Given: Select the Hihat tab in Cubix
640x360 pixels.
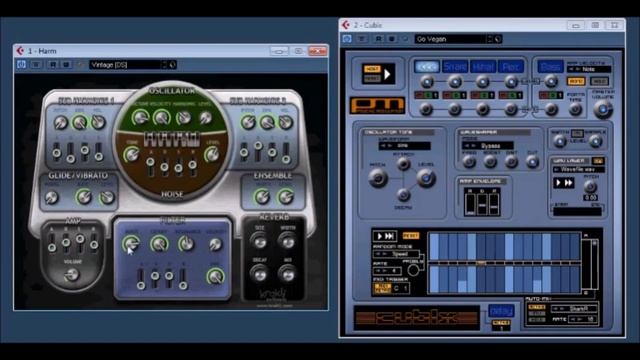Looking at the screenshot, I should (x=483, y=66).
